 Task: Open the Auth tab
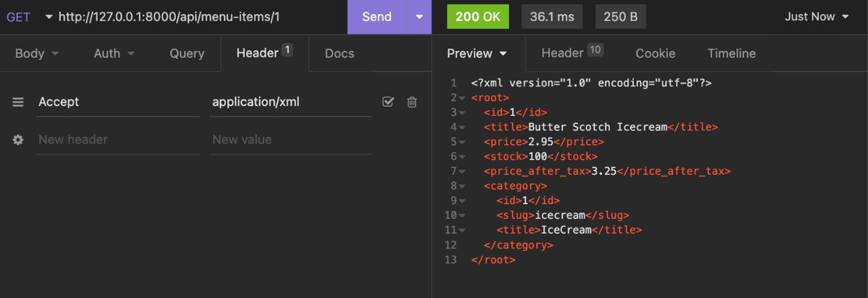[114, 53]
